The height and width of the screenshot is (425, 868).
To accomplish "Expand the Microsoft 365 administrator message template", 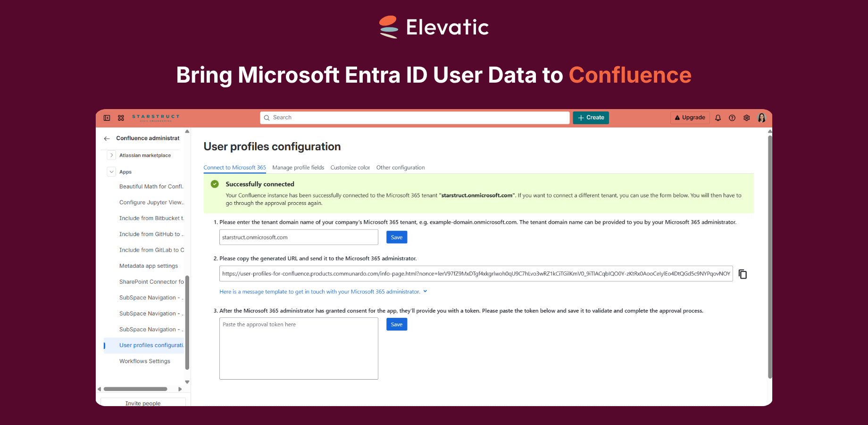I will (425, 291).
